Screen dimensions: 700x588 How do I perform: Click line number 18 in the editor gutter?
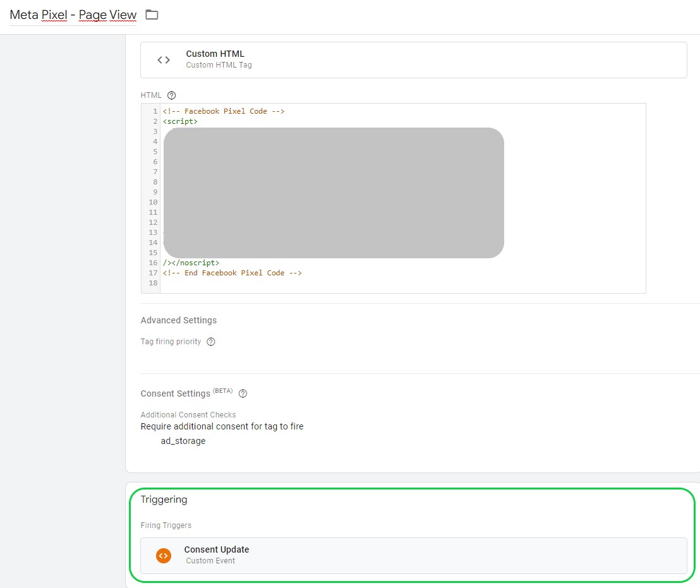(x=153, y=283)
